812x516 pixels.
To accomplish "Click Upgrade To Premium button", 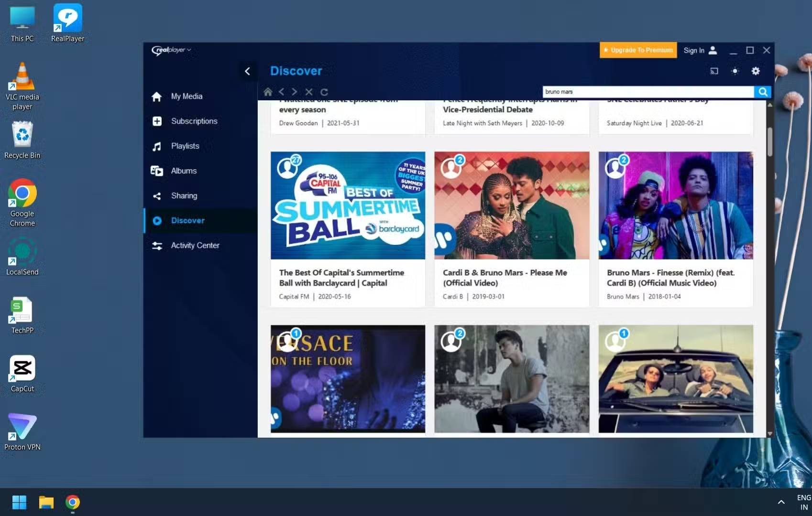I will [x=638, y=50].
